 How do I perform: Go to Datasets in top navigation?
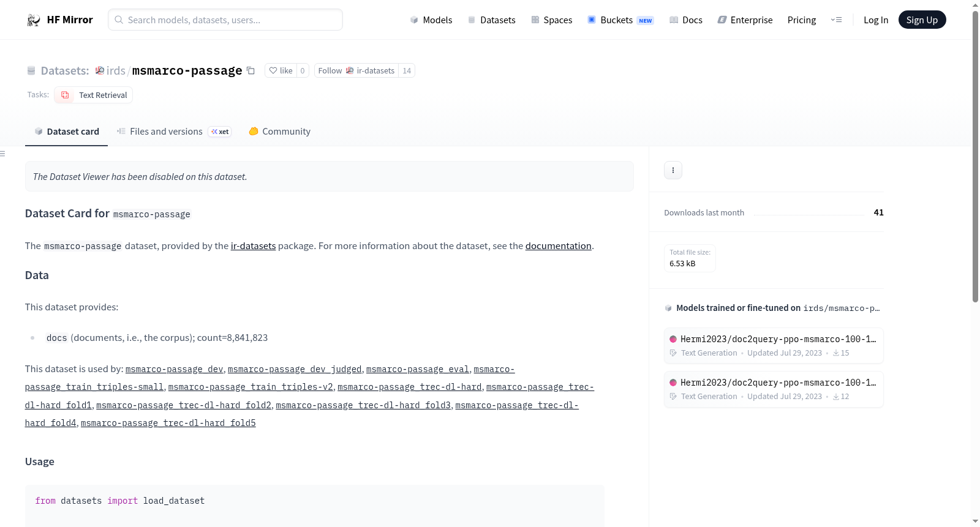point(491,20)
